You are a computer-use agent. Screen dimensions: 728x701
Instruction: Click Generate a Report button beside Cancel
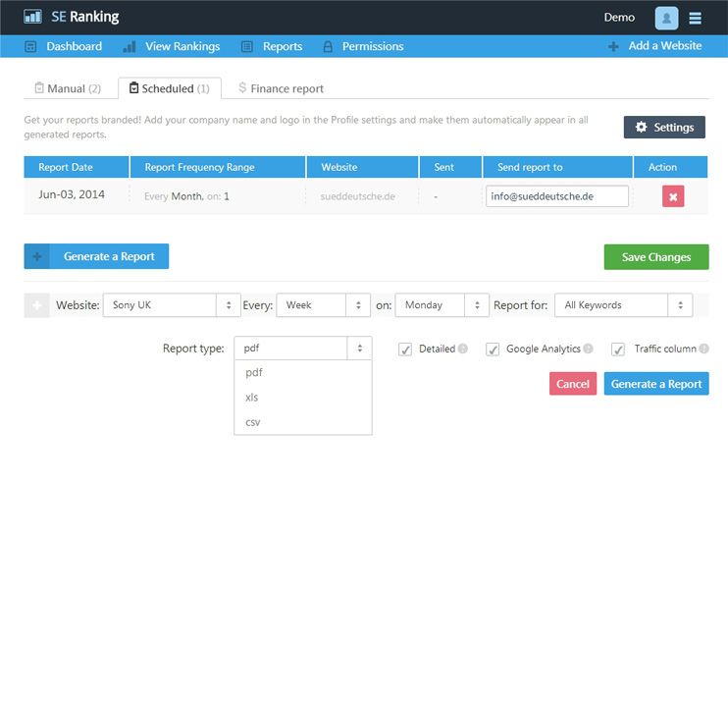(x=656, y=384)
